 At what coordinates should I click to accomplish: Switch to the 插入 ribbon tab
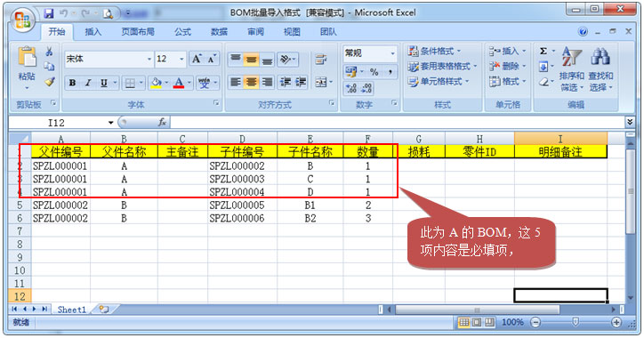93,32
